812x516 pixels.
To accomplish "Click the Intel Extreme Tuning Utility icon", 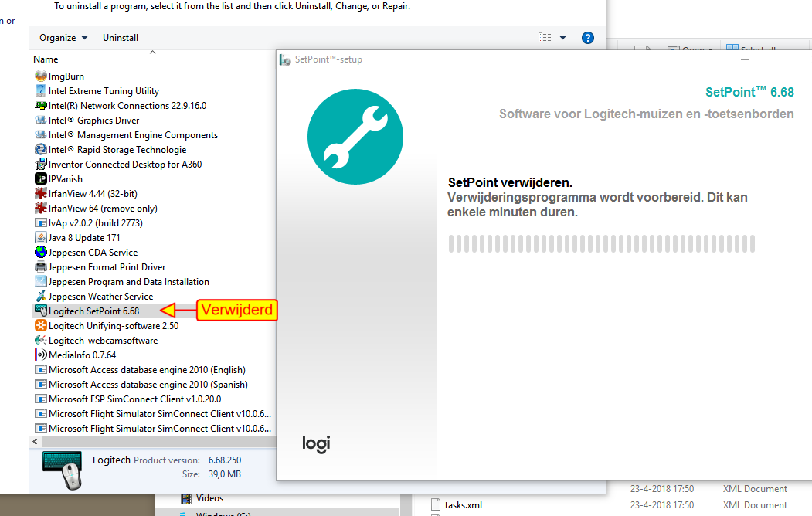I will tap(40, 90).
